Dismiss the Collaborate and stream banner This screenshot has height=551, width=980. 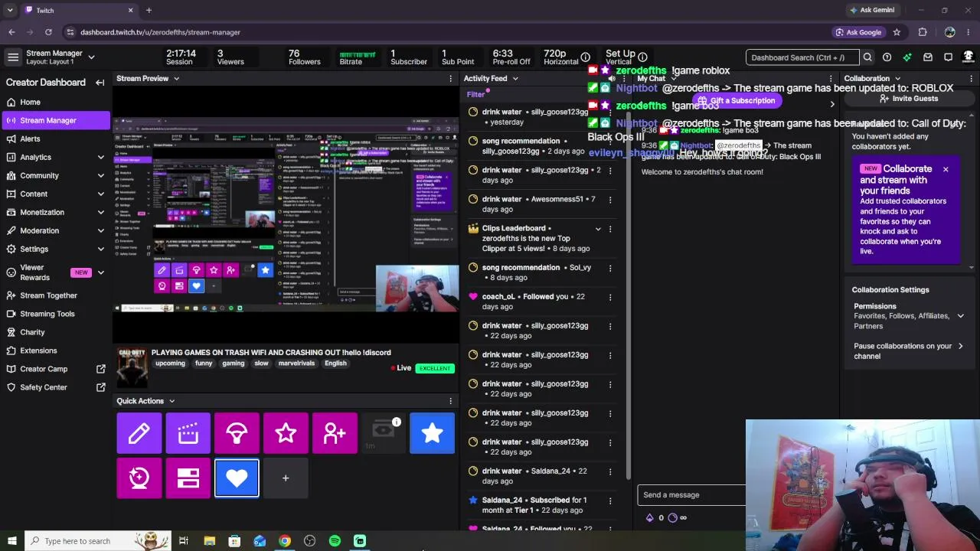pos(946,169)
